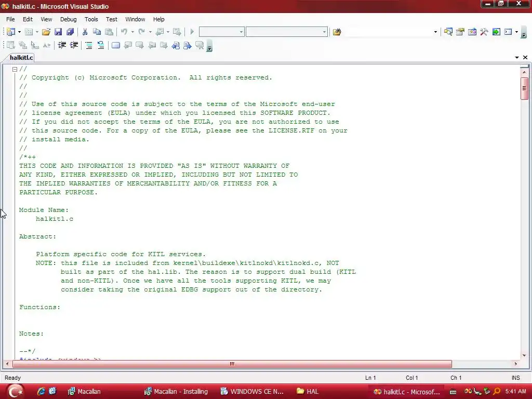Click the Redo arrow icon
Screen dimensions: 532x399
[x=141, y=32]
